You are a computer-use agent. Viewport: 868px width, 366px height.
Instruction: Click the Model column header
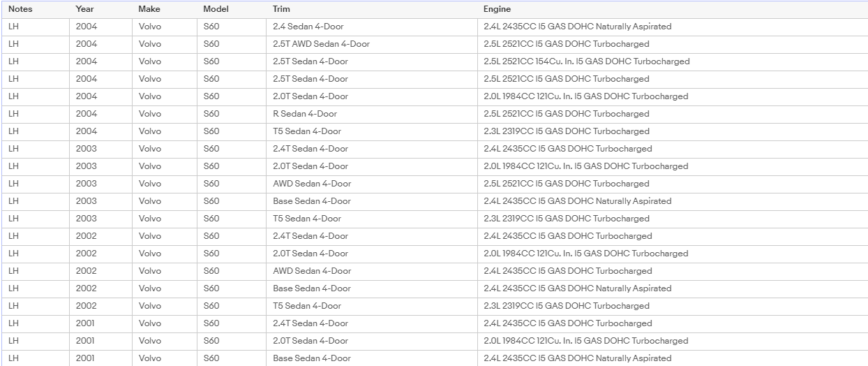pyautogui.click(x=215, y=9)
